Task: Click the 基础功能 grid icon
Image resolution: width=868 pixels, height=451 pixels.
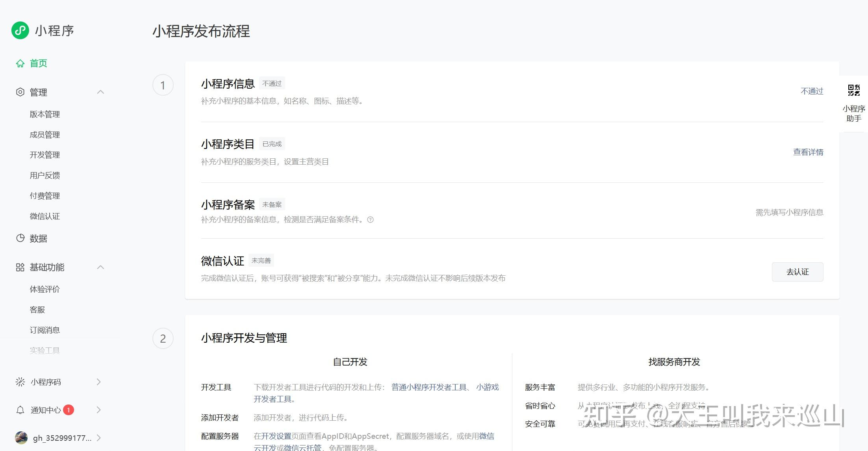Action: (x=20, y=267)
